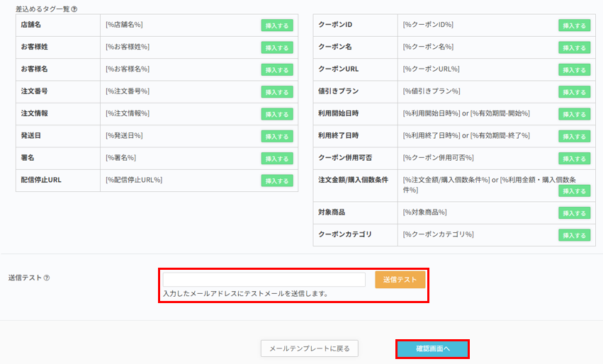Insert the 注文情報 tag
The width and height of the screenshot is (603, 364).
coord(276,114)
